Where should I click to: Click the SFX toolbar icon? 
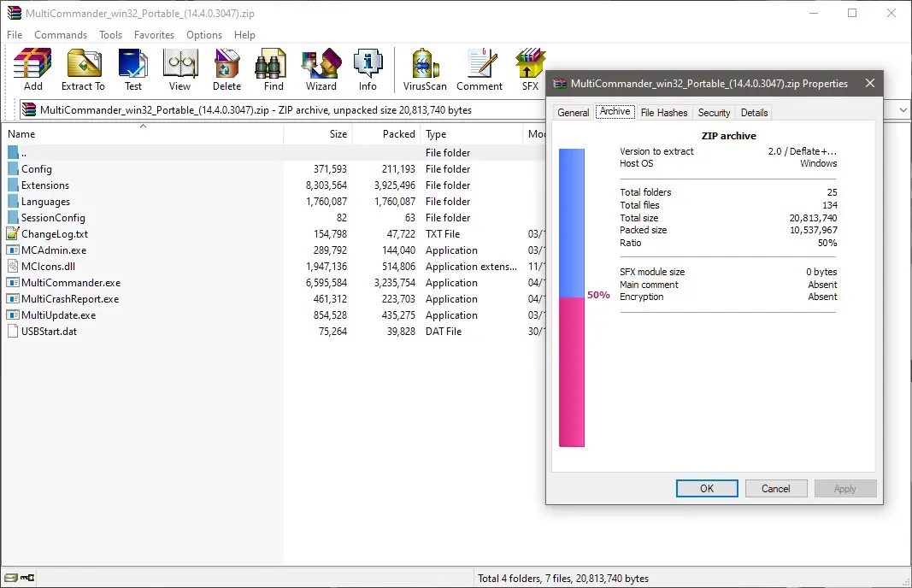(531, 63)
